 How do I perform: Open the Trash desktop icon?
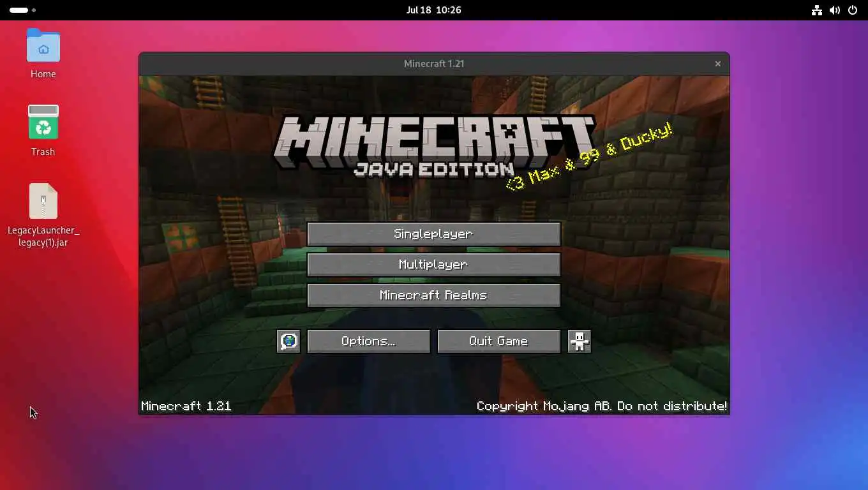[43, 131]
